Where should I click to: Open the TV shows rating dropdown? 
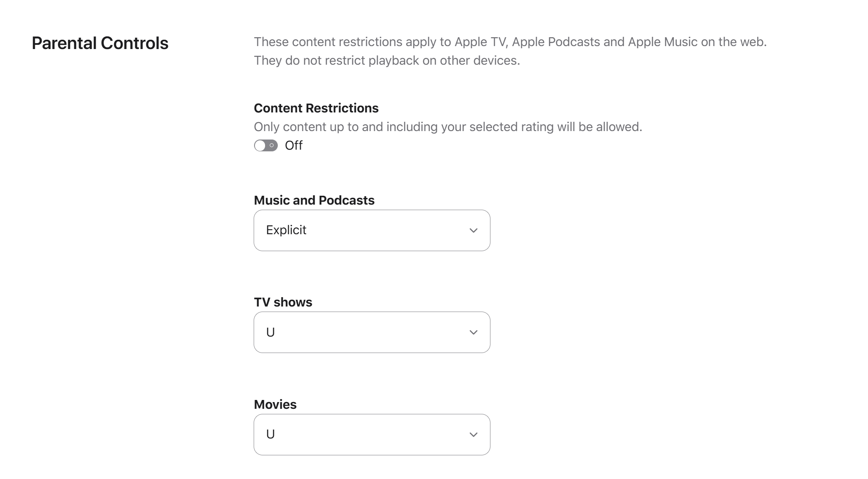coord(372,332)
